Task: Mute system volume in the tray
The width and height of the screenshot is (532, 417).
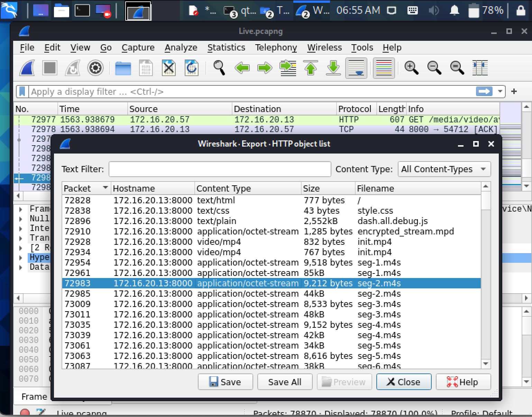Action: point(433,10)
